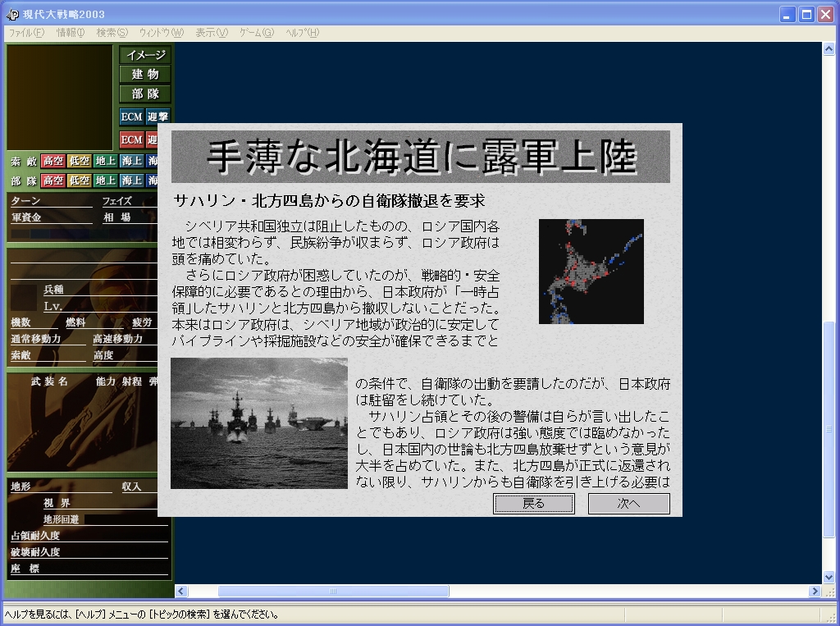The width and height of the screenshot is (840, 626).
Task: Click the Hokkaido minimap thumbnail
Action: pyautogui.click(x=591, y=271)
